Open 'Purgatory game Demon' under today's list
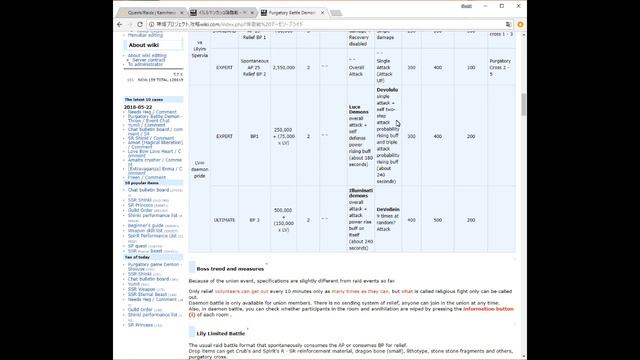The width and height of the screenshot is (640, 360). click(155, 267)
